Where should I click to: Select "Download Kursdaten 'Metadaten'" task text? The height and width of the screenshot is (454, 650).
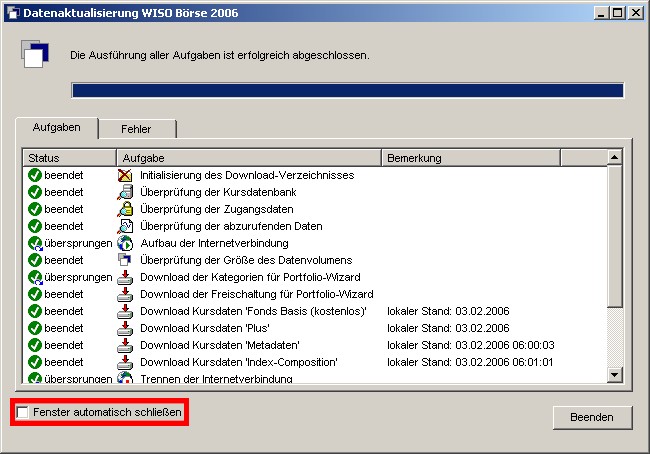point(220,345)
